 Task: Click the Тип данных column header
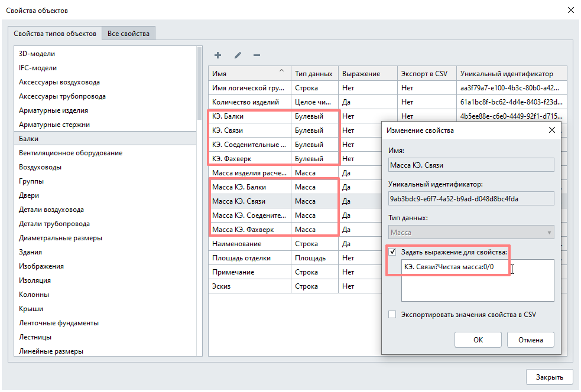click(x=314, y=73)
